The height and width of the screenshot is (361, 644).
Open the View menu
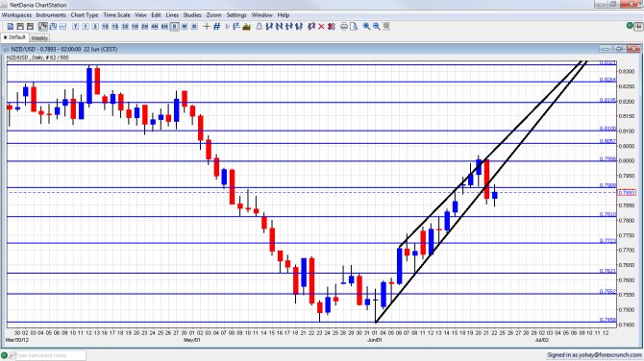(x=140, y=14)
